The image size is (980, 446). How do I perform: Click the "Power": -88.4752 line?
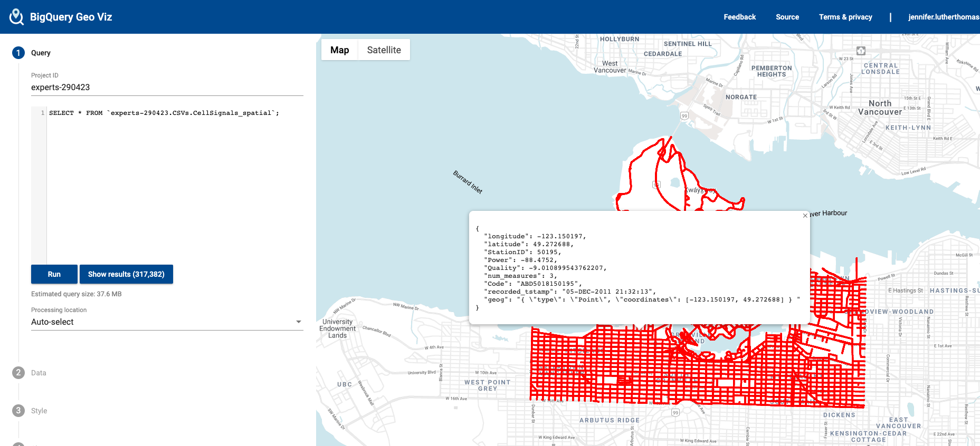[x=520, y=260]
